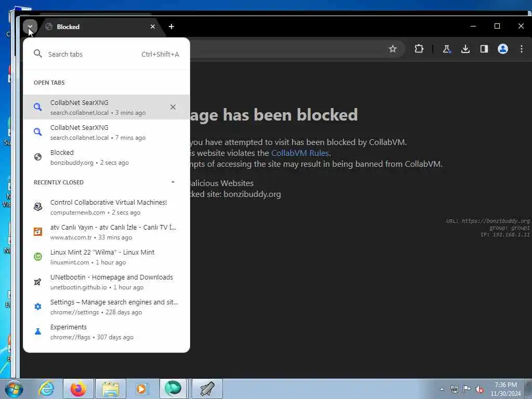Click the 'blocked site: bonzibuddy.org' line
The width and height of the screenshot is (532, 399).
pos(235,194)
